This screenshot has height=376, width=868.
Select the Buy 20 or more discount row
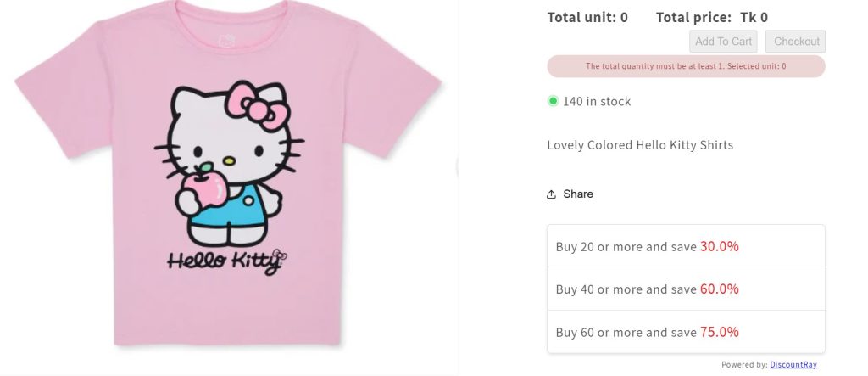(685, 246)
